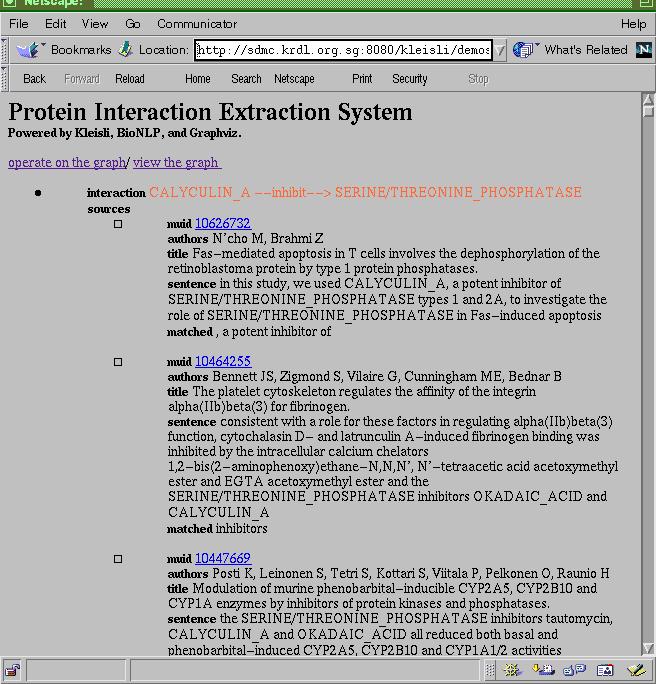
Task: Click into the Location URL field
Action: [x=343, y=50]
